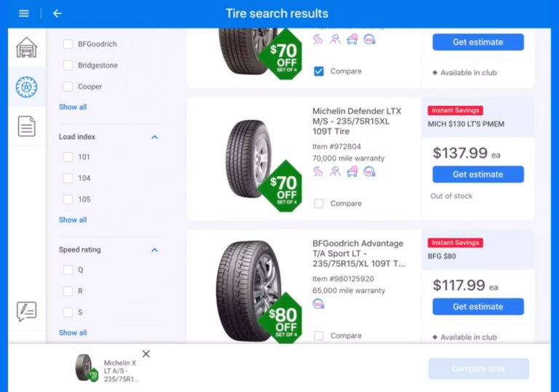Click winding-road feature icon on Michelin Defender
This screenshot has height=392, width=559.
coord(317,172)
